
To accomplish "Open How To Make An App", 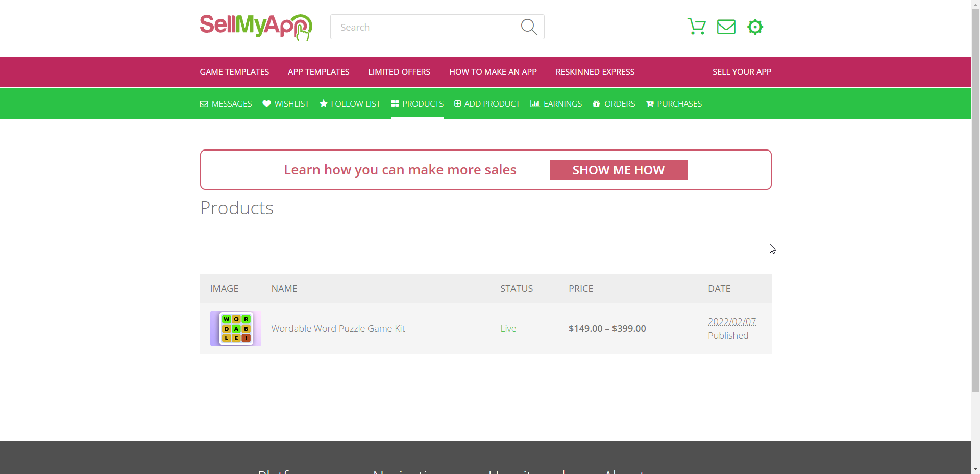I will [x=493, y=72].
